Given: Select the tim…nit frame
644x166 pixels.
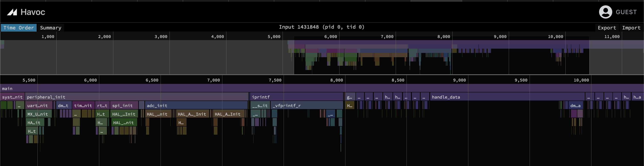Looking at the screenshot, I should [83, 106].
